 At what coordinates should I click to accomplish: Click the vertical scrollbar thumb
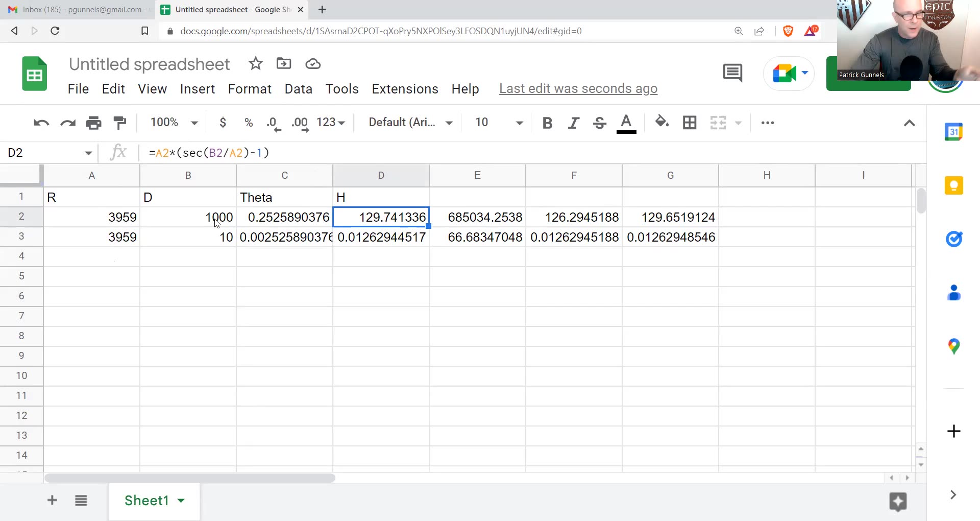(x=921, y=201)
